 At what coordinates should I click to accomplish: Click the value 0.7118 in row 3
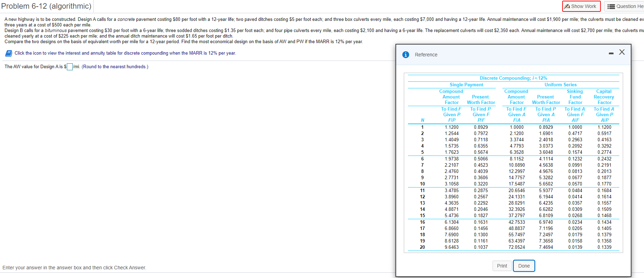(481, 140)
